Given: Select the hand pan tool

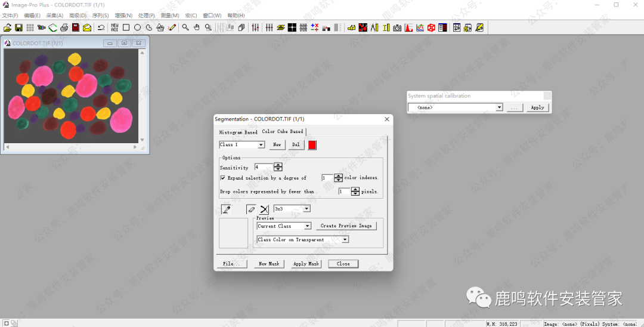Looking at the screenshot, I should (196, 27).
